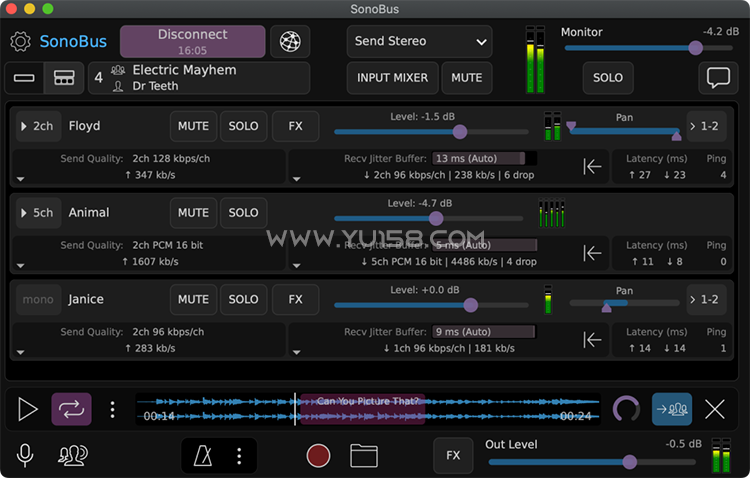Open the recordings folder icon

tap(364, 456)
